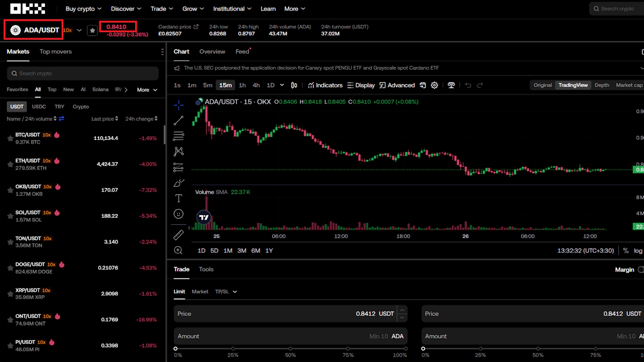Redo the last chart action
The width and height of the screenshot is (644, 362).
click(480, 85)
